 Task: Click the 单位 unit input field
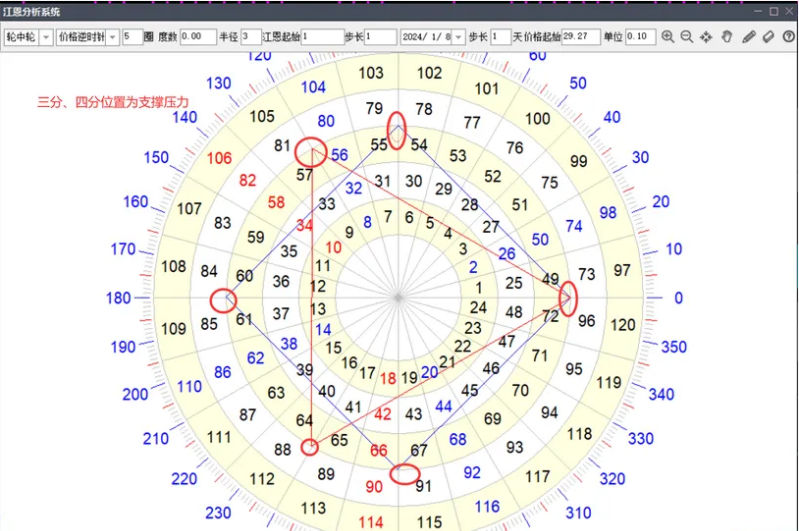tap(640, 37)
